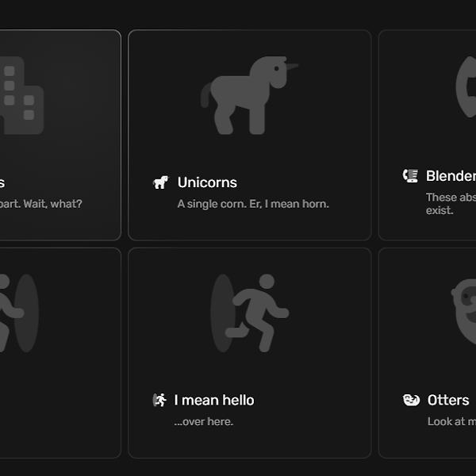The width and height of the screenshot is (476, 476).
Task: Click the small blender icon next to Blender title
Action: click(x=410, y=176)
